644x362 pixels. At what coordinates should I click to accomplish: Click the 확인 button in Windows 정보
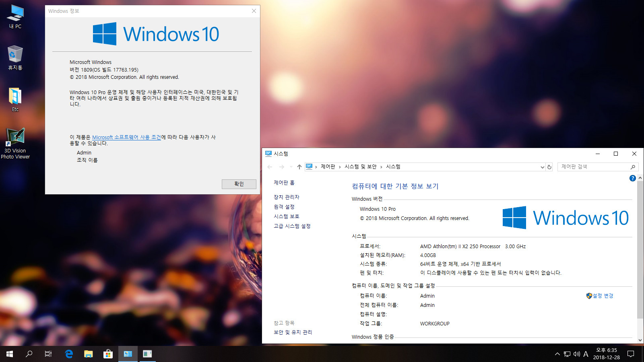pos(239,184)
